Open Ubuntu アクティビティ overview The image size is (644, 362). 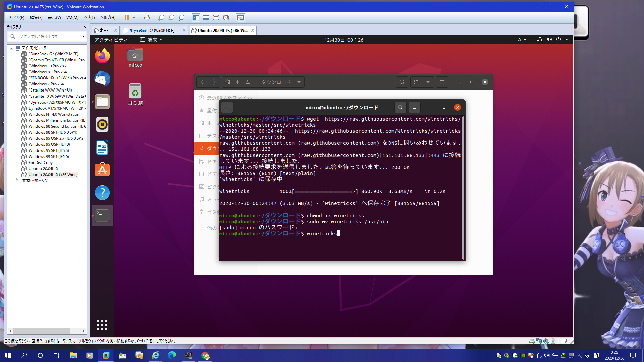tap(111, 40)
